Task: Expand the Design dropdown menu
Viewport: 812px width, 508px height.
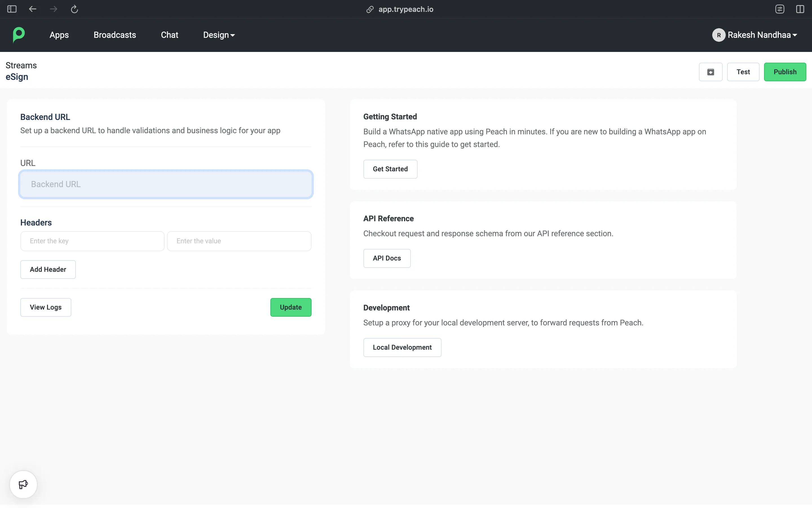Action: click(219, 35)
